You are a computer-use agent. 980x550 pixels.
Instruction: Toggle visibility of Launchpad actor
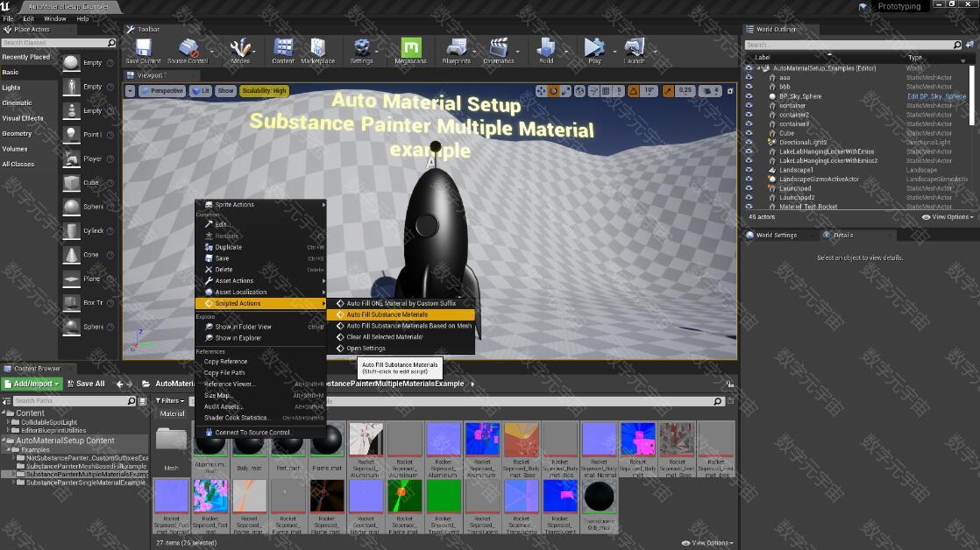pos(749,188)
